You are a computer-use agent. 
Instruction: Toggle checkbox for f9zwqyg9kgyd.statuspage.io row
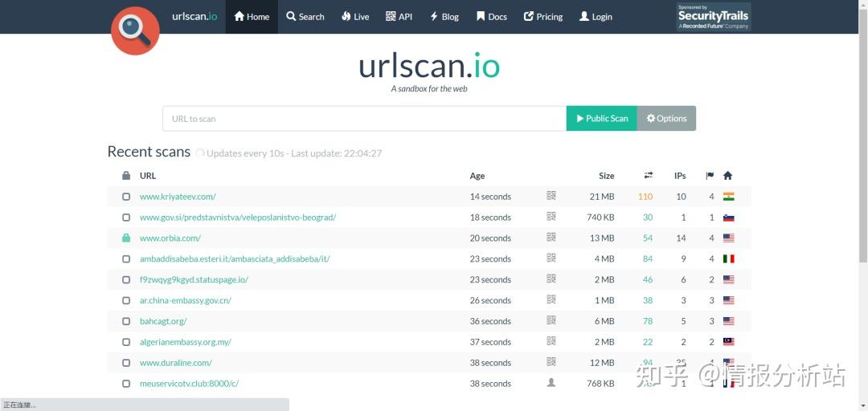click(126, 279)
